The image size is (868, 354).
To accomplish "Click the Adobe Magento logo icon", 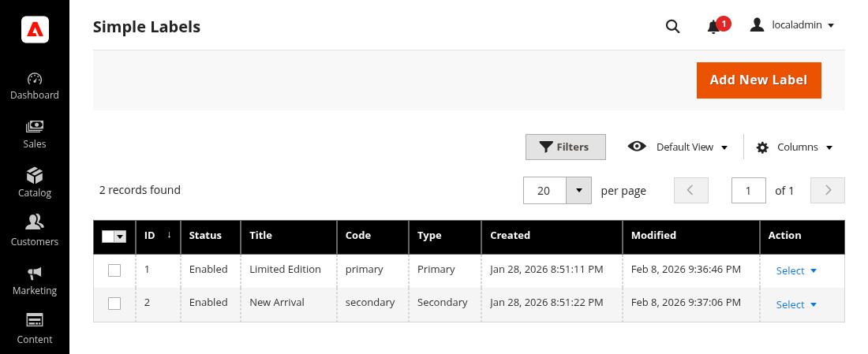I will point(35,29).
